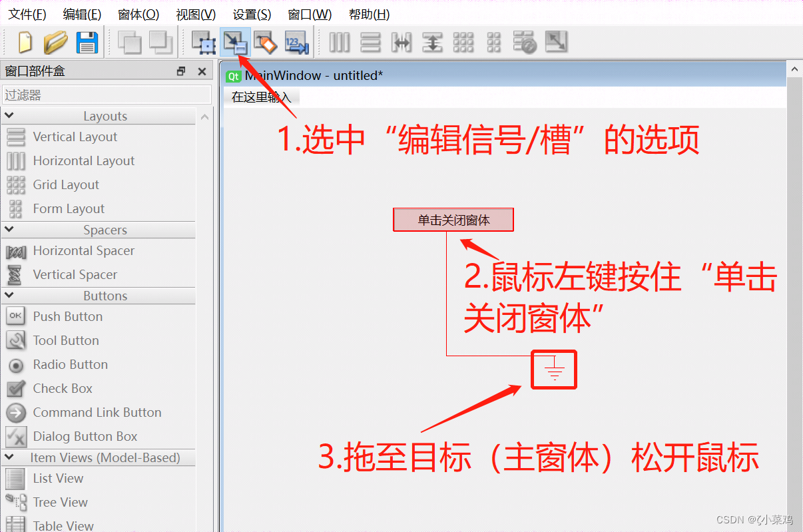Open an existing form via folder icon
The image size is (803, 532).
pyautogui.click(x=56, y=42)
